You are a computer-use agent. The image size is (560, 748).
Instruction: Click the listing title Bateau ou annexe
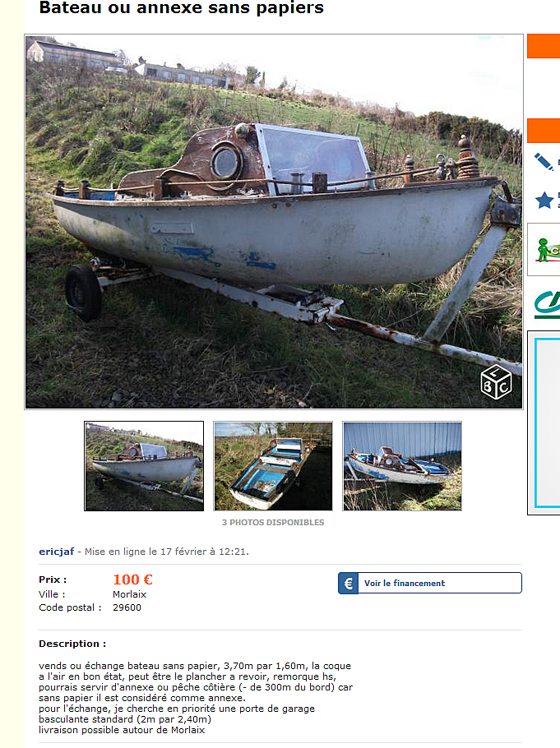[182, 7]
